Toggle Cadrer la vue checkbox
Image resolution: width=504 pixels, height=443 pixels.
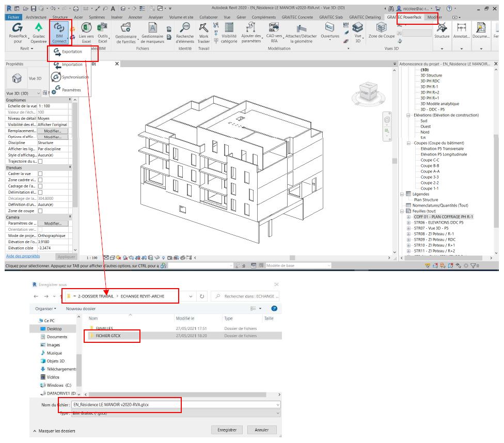click(x=40, y=174)
